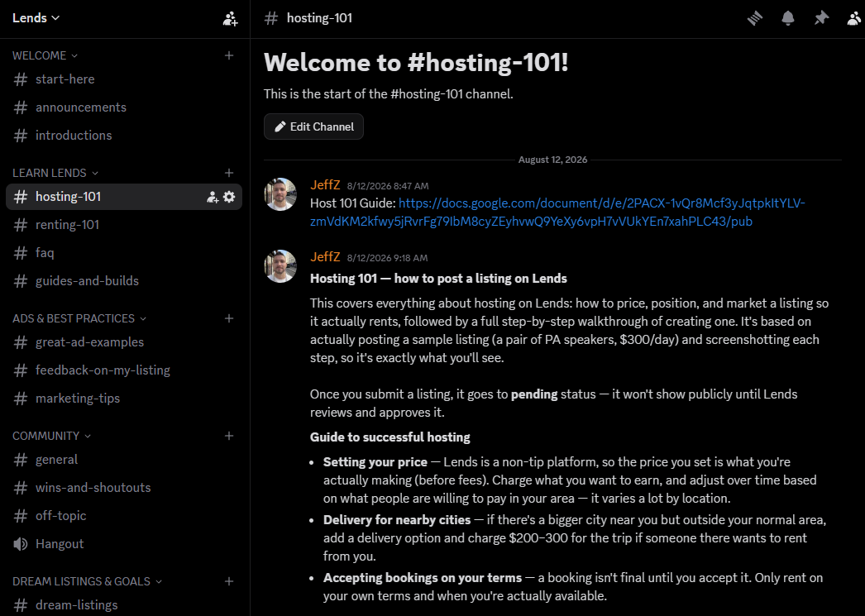The image size is (865, 616).
Task: Collapse DREAM LISTINGS & GOALS category
Action: click(x=87, y=582)
